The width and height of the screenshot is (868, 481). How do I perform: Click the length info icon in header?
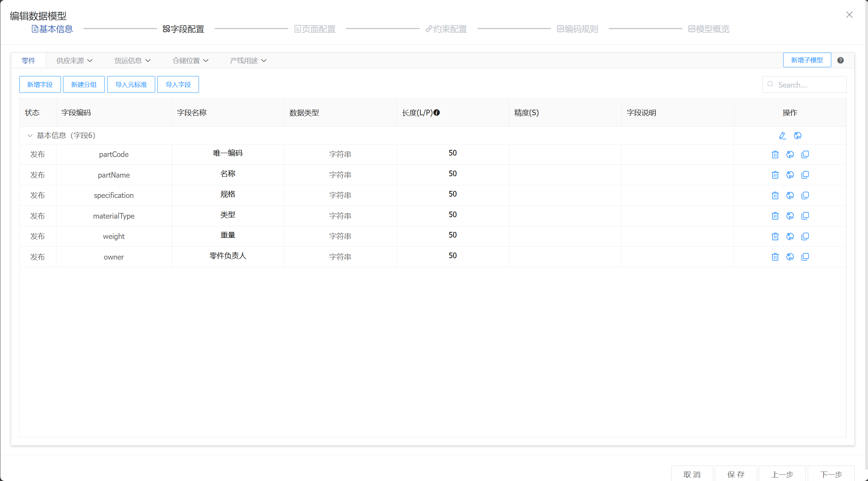point(436,112)
